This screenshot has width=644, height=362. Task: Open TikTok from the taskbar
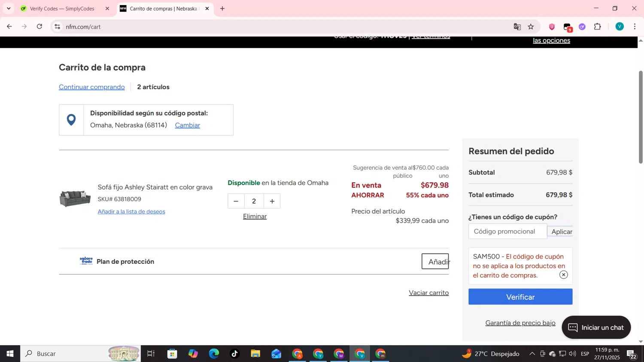(x=235, y=354)
